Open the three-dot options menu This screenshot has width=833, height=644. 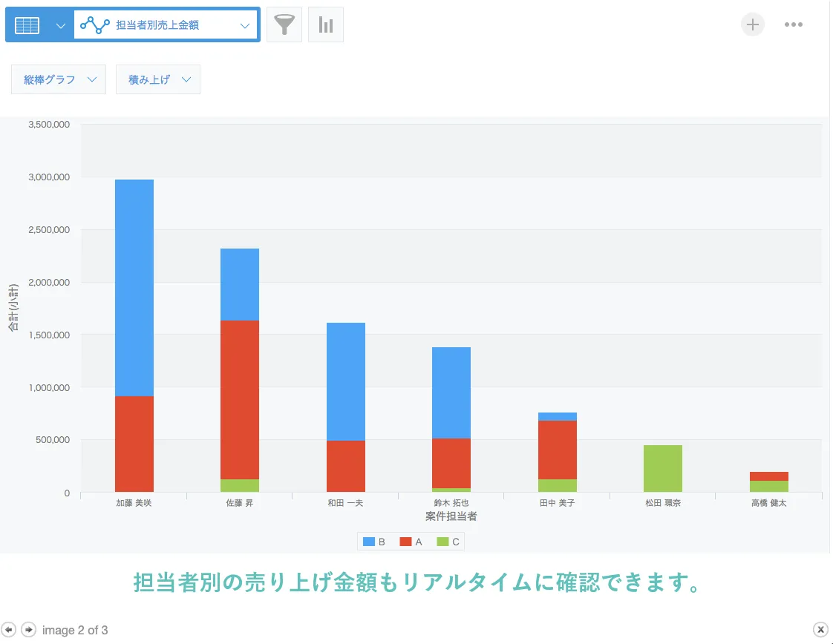click(794, 24)
